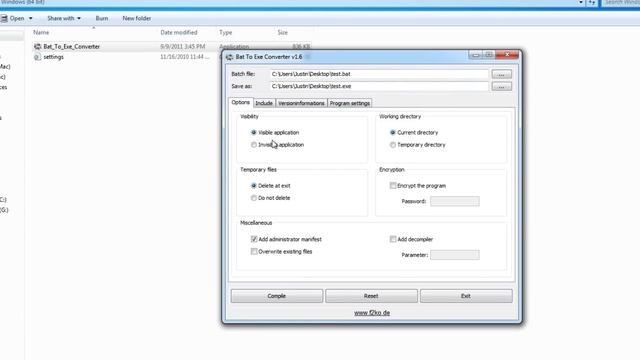Open the www.f2ko.de link
The height and width of the screenshot is (360, 640).
pos(372,313)
